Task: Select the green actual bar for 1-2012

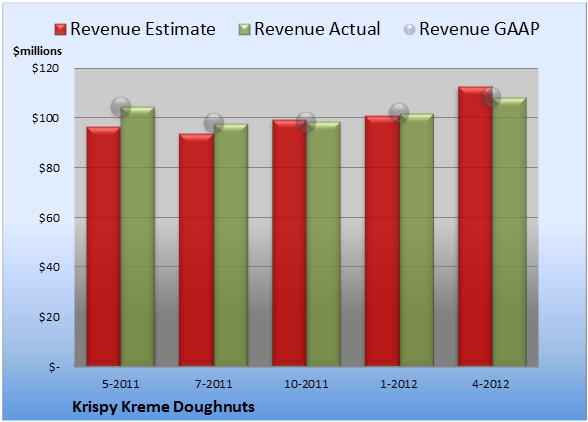Action: tap(417, 240)
